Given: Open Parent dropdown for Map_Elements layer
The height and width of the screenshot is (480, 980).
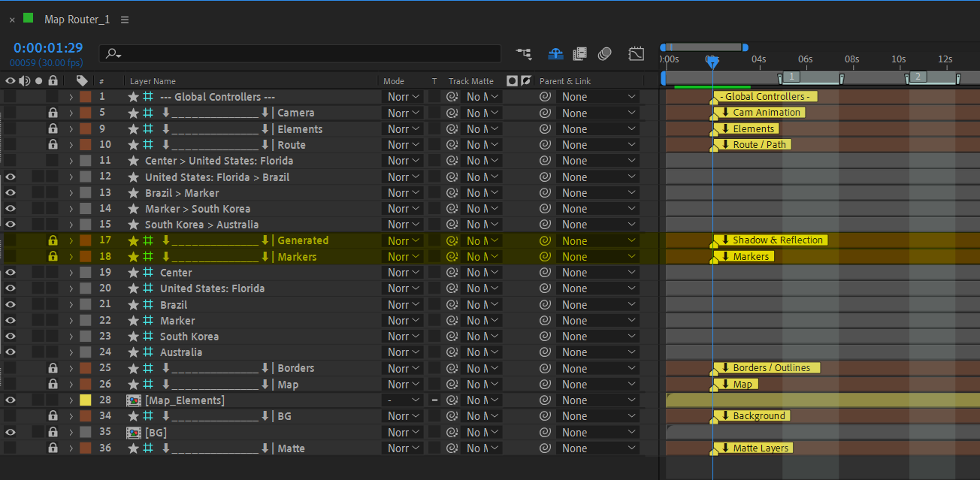Looking at the screenshot, I should click(x=598, y=400).
